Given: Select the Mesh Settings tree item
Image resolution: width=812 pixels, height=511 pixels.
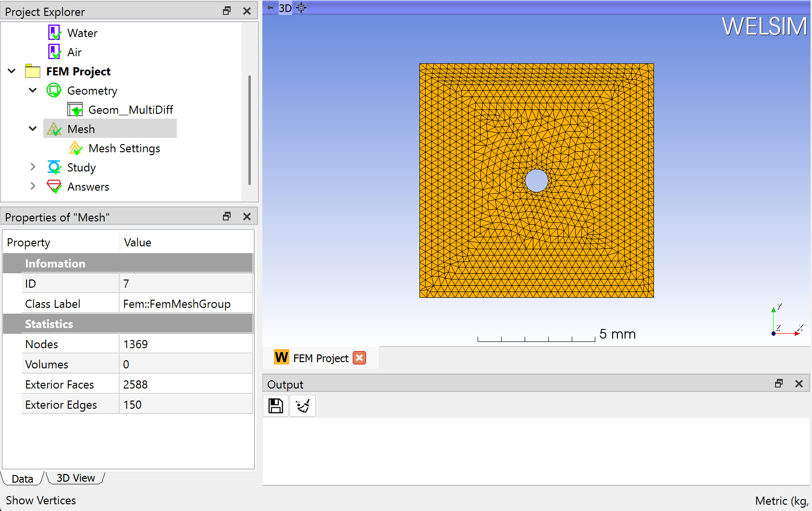Looking at the screenshot, I should (124, 148).
